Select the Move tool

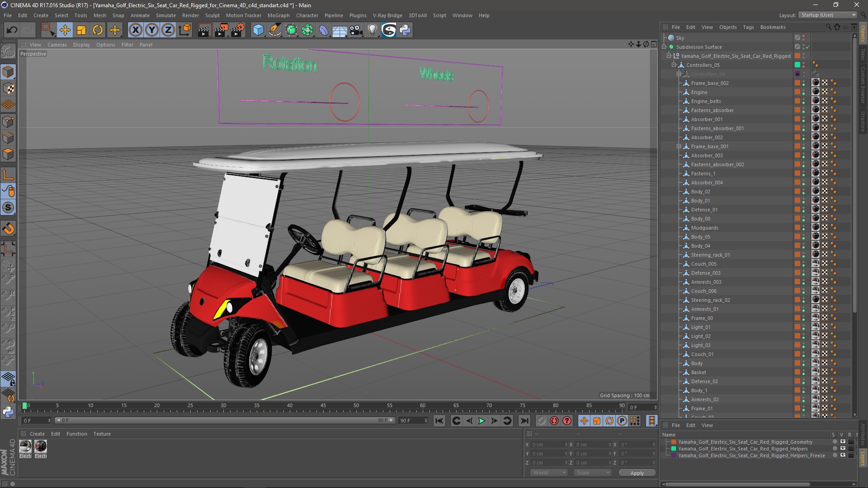(x=65, y=30)
